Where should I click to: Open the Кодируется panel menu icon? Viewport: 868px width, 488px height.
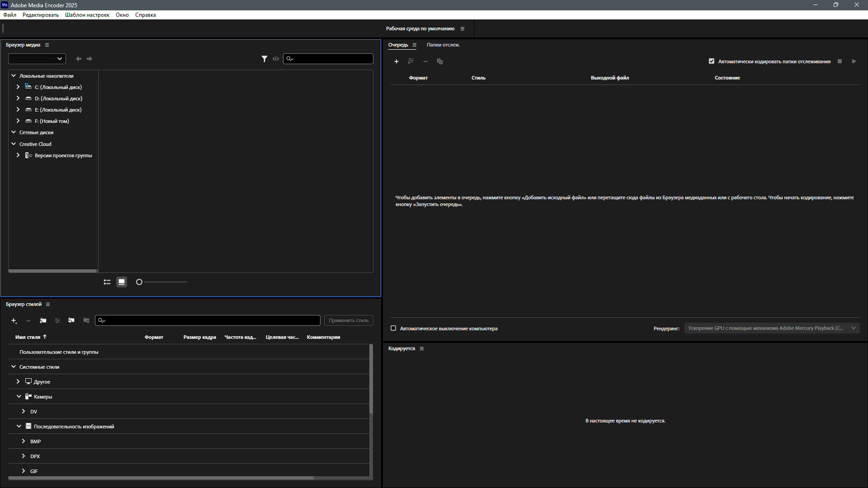pyautogui.click(x=422, y=349)
